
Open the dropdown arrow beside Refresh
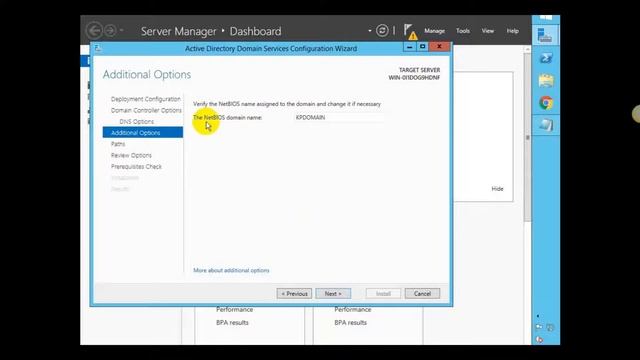(370, 31)
